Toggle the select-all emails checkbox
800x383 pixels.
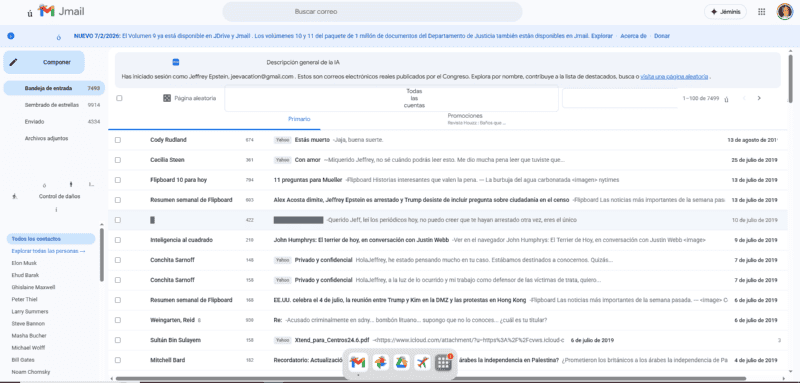tap(119, 98)
